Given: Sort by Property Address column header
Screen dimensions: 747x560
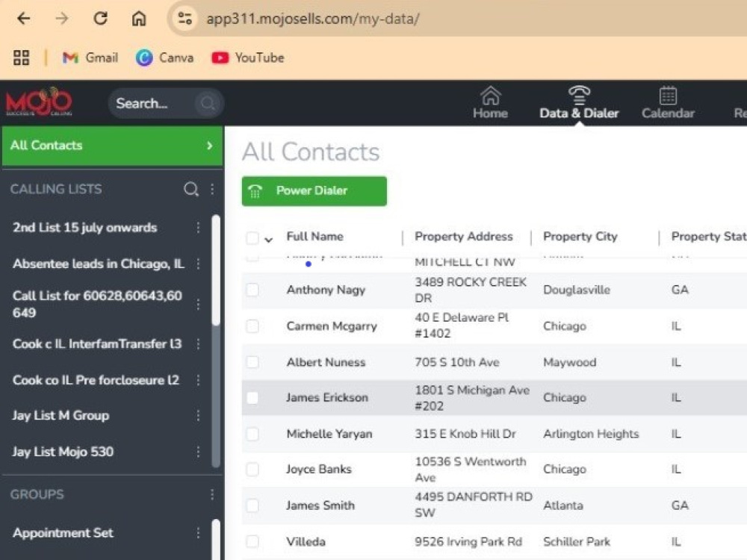Looking at the screenshot, I should tap(464, 236).
